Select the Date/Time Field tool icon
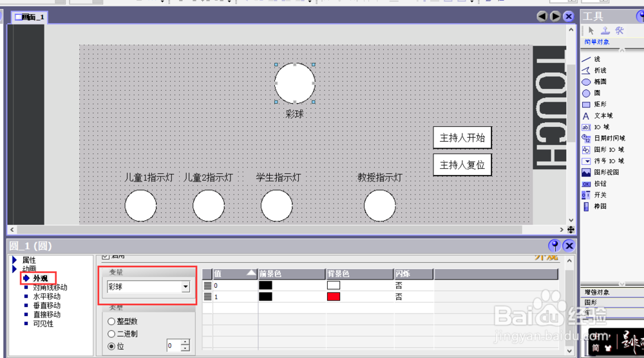Screen dimensions: 644x358 coord(586,138)
